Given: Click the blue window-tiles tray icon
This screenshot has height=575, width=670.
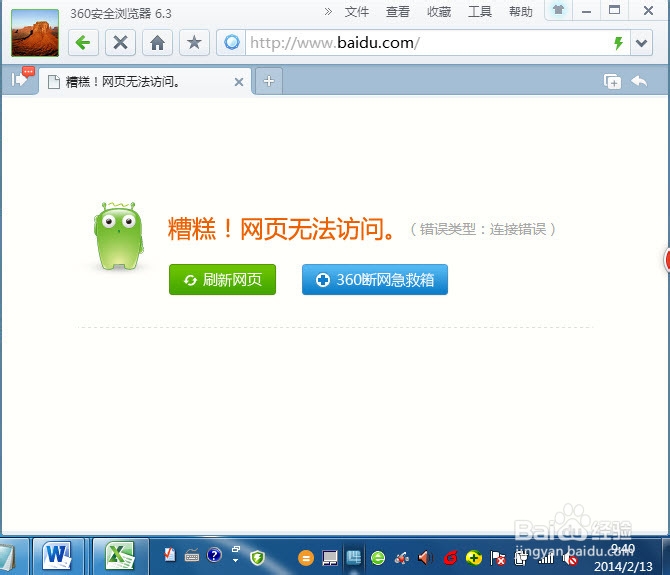Looking at the screenshot, I should 354,557.
